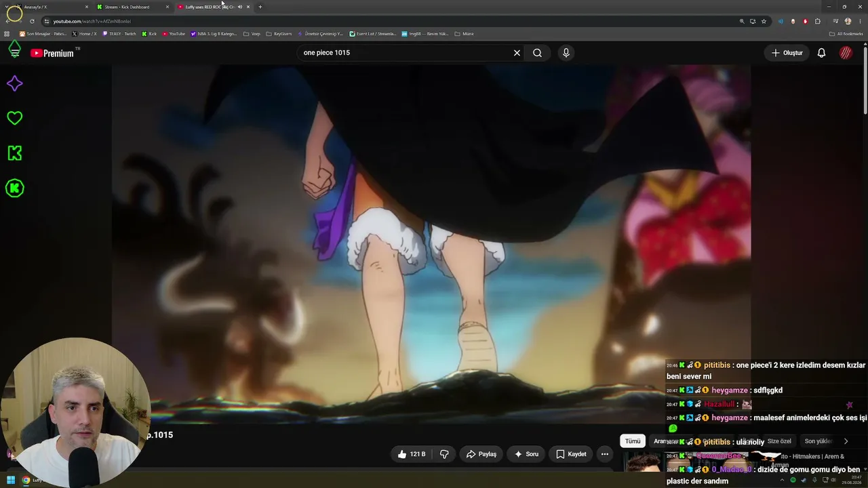Open the ImgBB bookmark
The width and height of the screenshot is (868, 488).
425,34
